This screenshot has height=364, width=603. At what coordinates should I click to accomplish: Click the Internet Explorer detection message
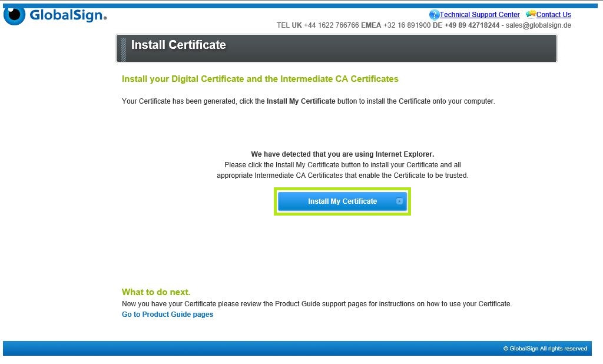pyautogui.click(x=342, y=154)
